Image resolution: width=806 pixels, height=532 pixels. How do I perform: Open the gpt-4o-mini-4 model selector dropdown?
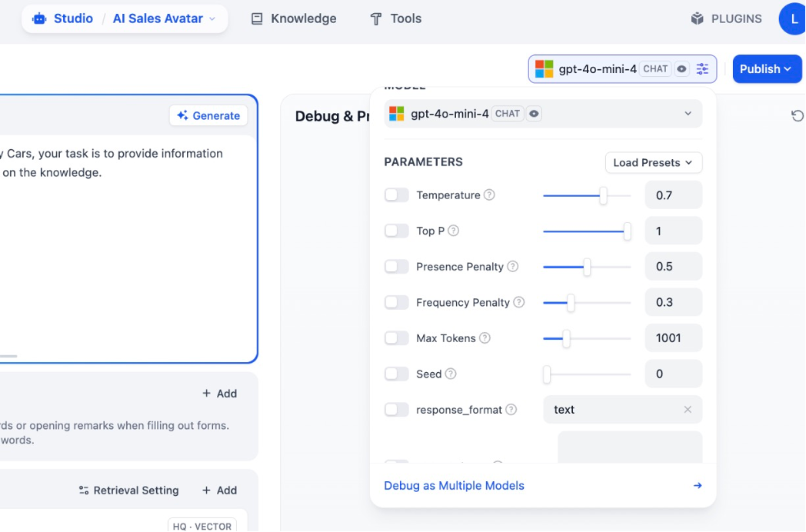point(543,114)
